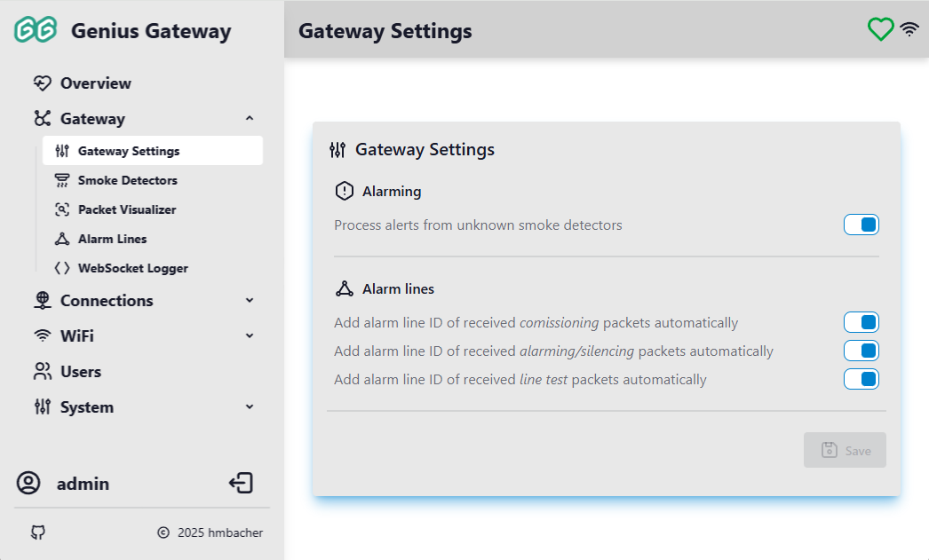Click the Packet Visualizer sidebar icon
This screenshot has width=929, height=560.
coord(62,209)
